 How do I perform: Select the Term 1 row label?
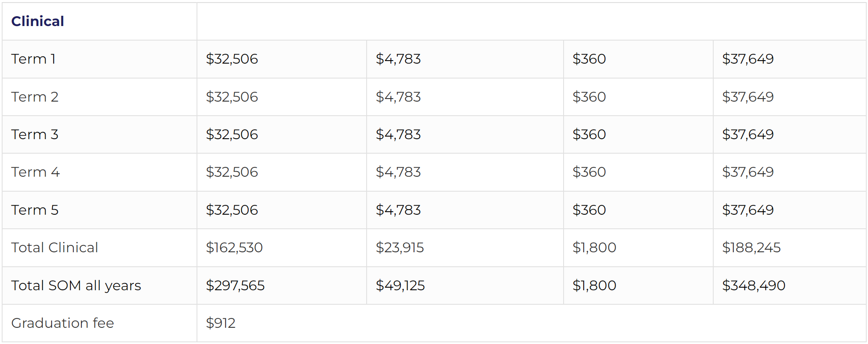click(33, 59)
